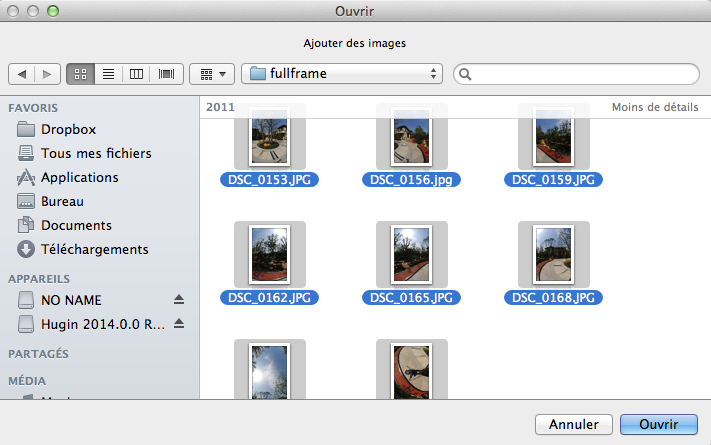The image size is (711, 445).
Task: Click the Ouvrir button
Action: coord(658,425)
